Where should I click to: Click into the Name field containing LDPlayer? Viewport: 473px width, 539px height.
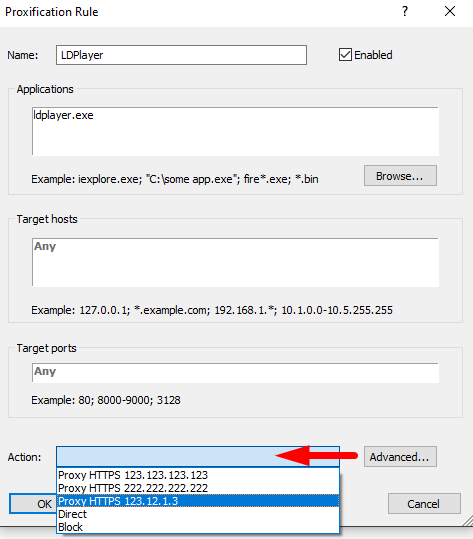182,55
